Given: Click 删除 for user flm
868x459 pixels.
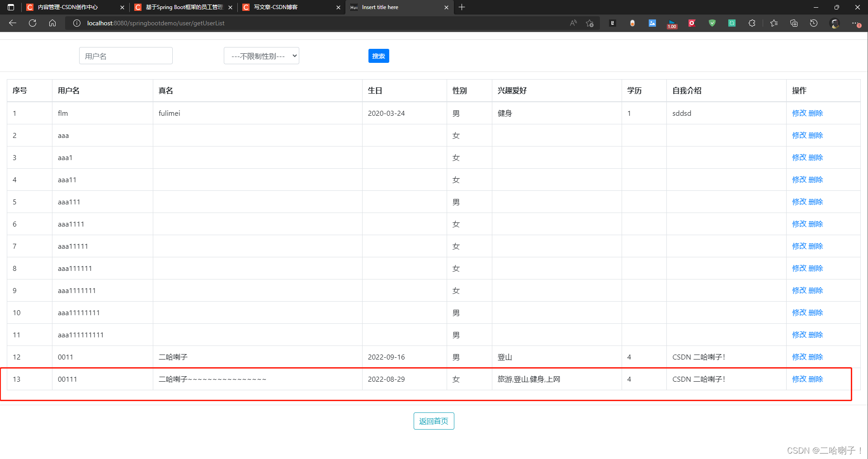Looking at the screenshot, I should (816, 113).
